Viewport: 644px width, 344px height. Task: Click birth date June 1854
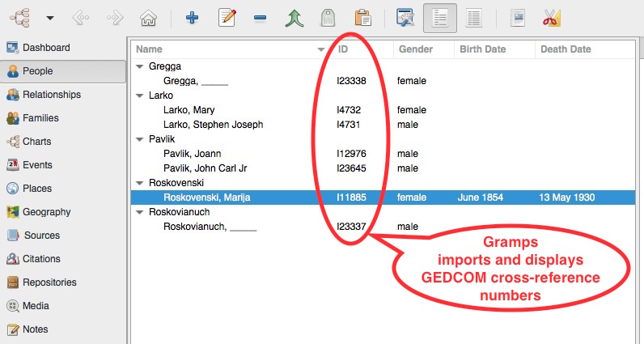(x=480, y=197)
